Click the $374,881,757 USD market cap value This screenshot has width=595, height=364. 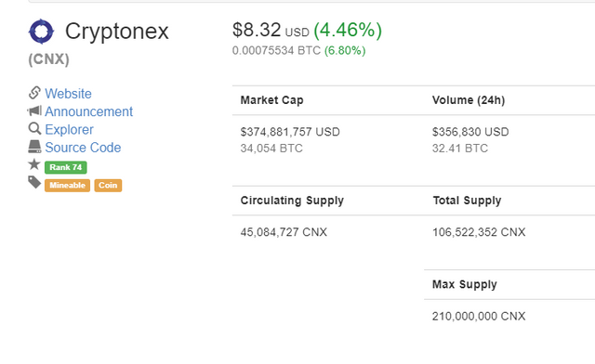point(290,132)
